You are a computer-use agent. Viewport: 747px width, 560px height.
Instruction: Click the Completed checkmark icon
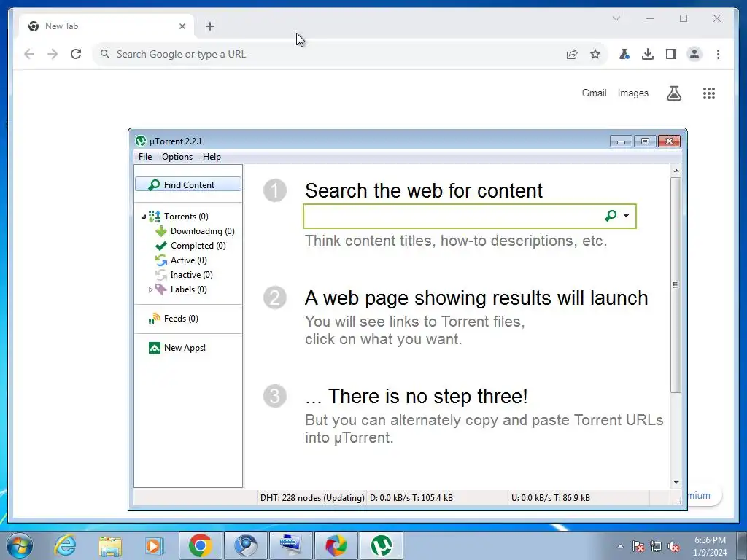(x=161, y=246)
